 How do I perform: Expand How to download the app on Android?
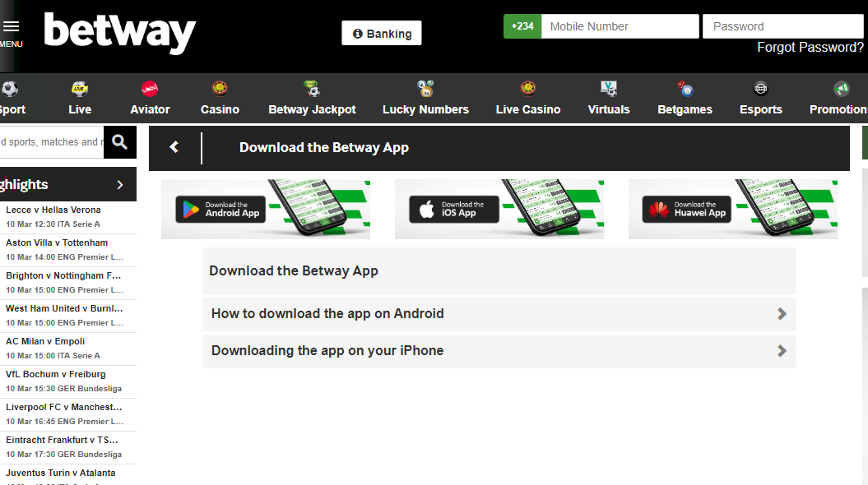499,314
